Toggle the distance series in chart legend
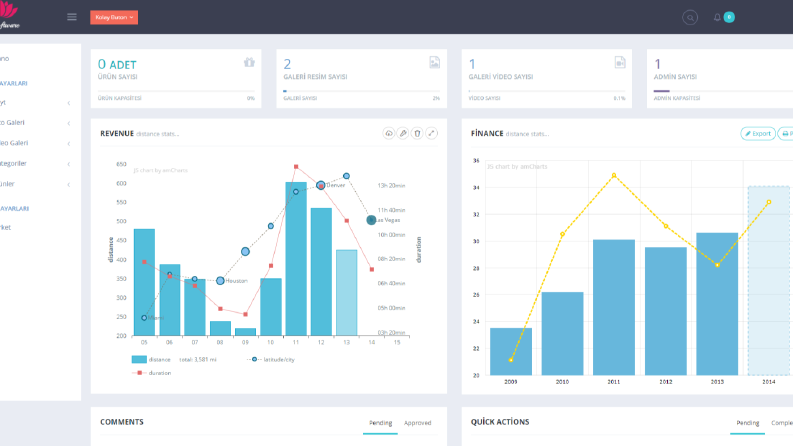This screenshot has width=793, height=446. 151,360
